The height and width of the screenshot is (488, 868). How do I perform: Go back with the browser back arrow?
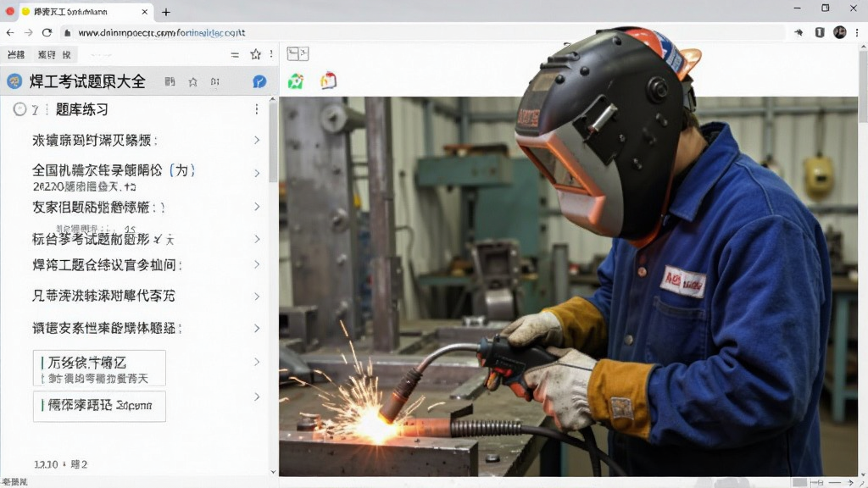pos(10,33)
